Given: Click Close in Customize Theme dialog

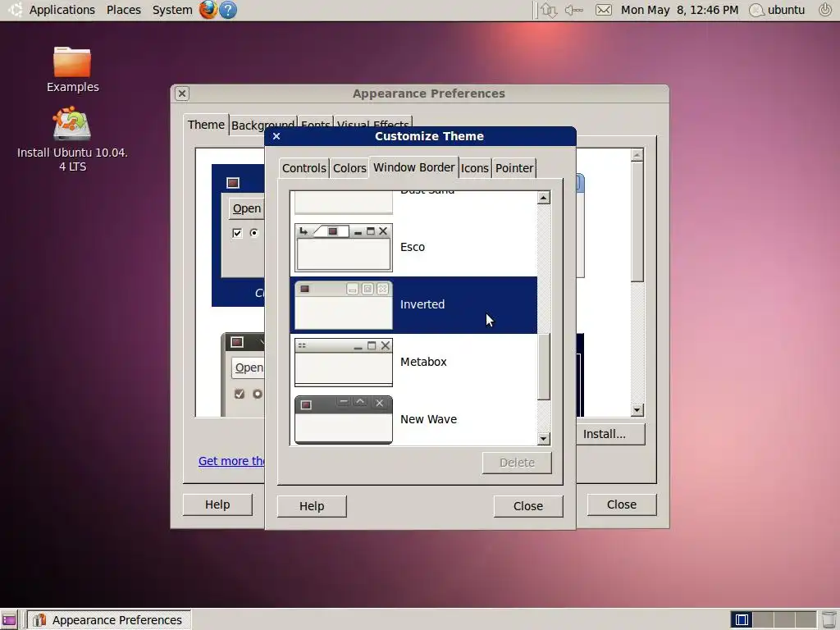Looking at the screenshot, I should point(528,506).
